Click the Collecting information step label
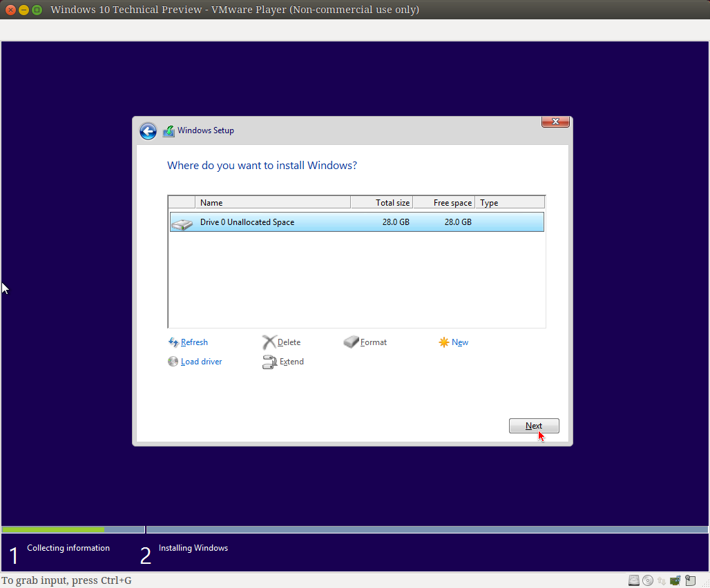The height and width of the screenshot is (588, 710). [x=68, y=548]
